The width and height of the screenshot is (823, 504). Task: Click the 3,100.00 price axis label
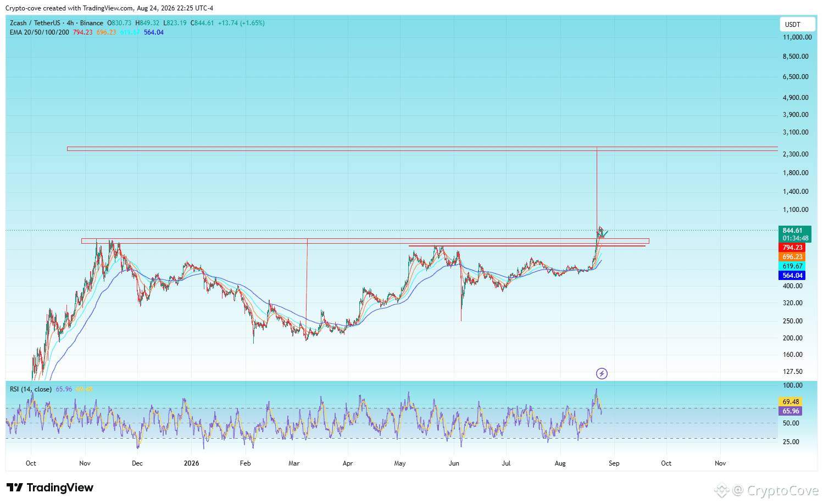[796, 132]
